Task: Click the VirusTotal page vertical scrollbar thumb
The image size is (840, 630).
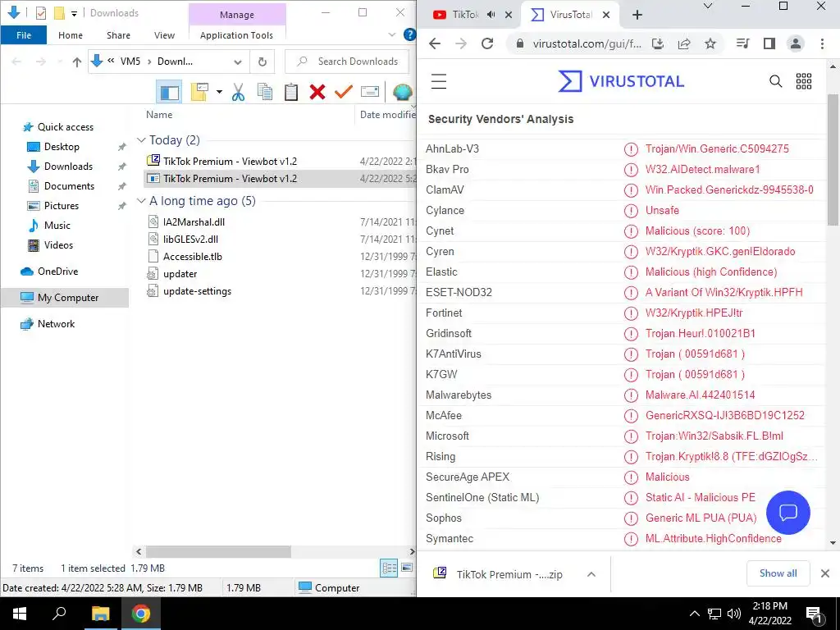Action: (833, 160)
